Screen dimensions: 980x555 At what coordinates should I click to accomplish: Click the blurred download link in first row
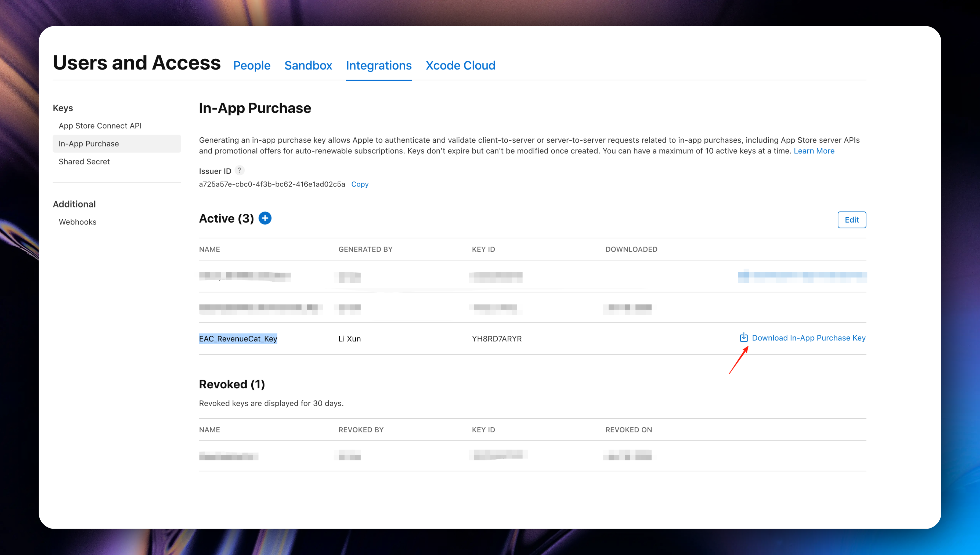coord(802,276)
